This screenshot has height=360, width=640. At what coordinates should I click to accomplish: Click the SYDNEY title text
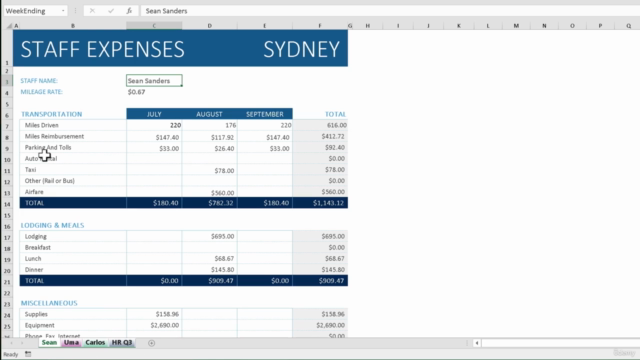[301, 49]
